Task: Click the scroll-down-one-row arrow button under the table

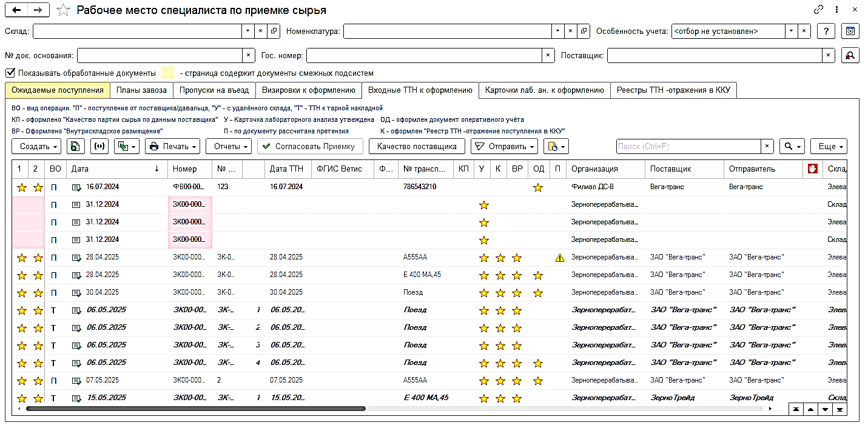Action: point(824,409)
